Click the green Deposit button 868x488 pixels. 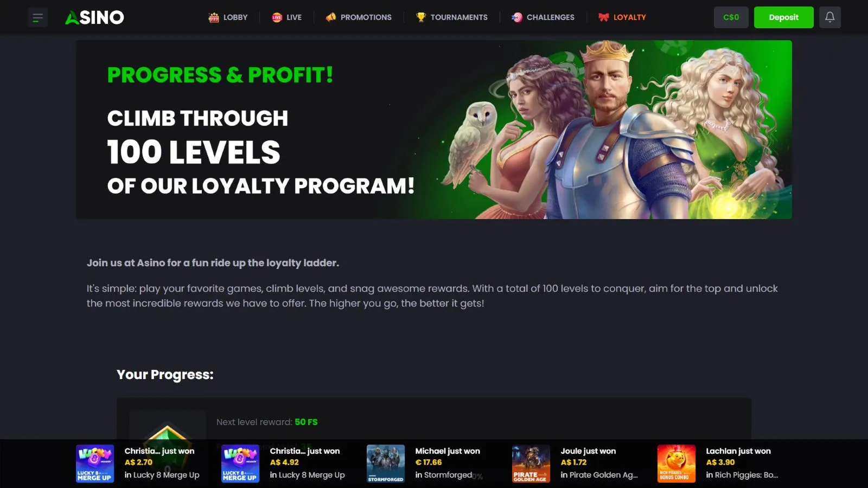(x=784, y=17)
